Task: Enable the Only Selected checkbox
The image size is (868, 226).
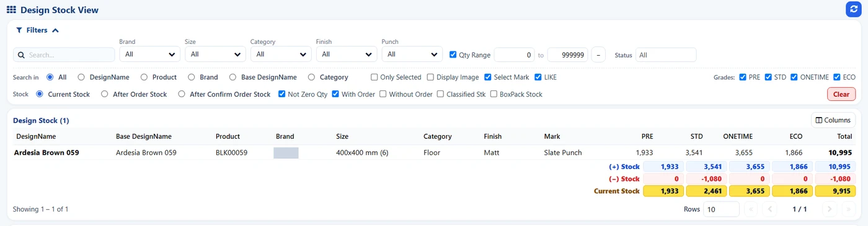Action: [374, 77]
